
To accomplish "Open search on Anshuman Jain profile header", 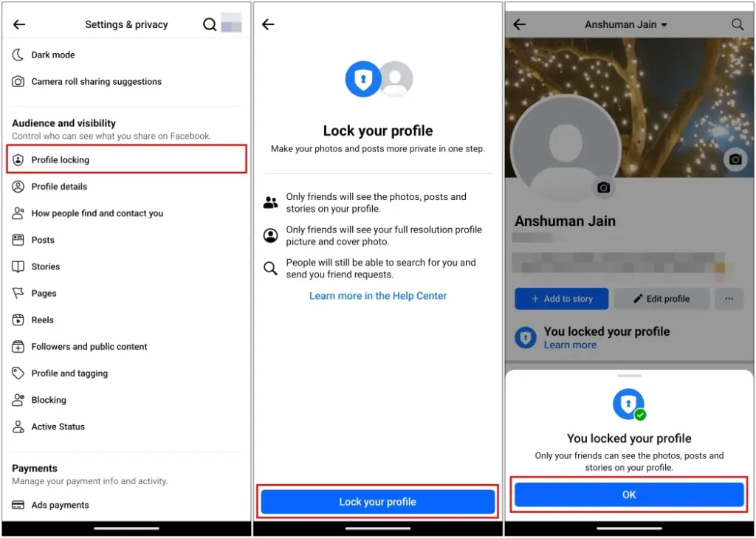I will point(738,24).
